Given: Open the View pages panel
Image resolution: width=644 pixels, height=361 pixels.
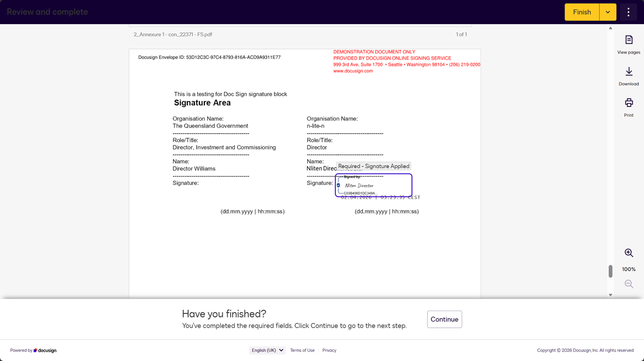Looking at the screenshot, I should [x=628, y=44].
